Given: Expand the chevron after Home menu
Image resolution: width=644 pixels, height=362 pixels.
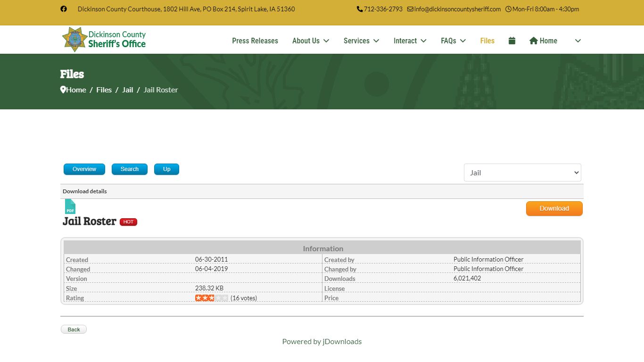Looking at the screenshot, I should click(x=578, y=41).
